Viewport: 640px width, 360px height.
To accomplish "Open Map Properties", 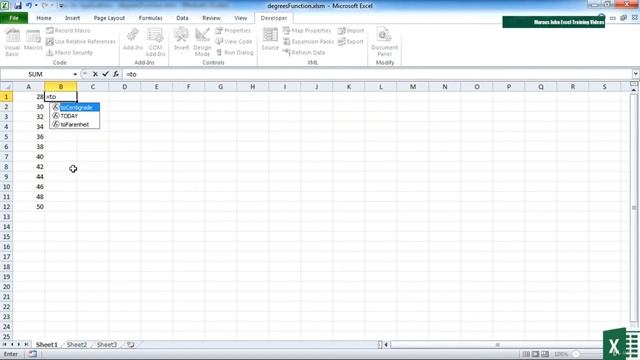I will [x=307, y=31].
